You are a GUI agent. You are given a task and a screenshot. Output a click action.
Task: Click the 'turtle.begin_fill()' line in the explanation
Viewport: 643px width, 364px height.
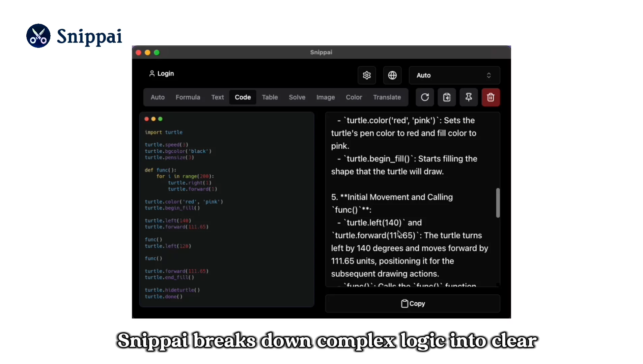(407, 159)
